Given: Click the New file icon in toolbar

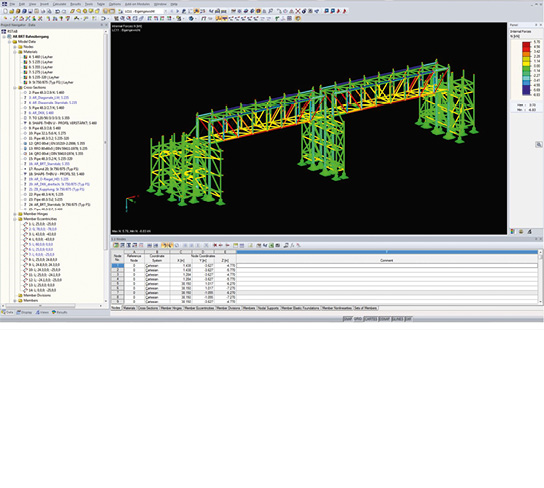Looking at the screenshot, I should click(5, 11).
